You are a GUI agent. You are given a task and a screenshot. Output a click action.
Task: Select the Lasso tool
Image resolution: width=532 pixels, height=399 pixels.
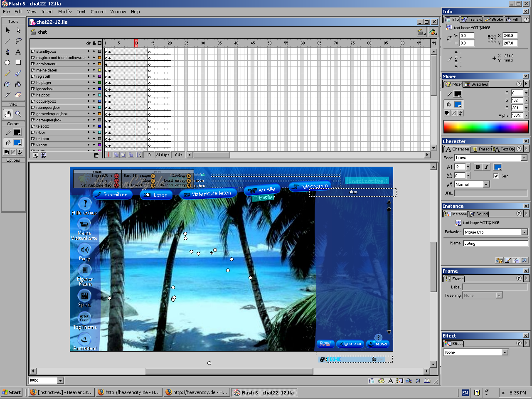[x=18, y=41]
